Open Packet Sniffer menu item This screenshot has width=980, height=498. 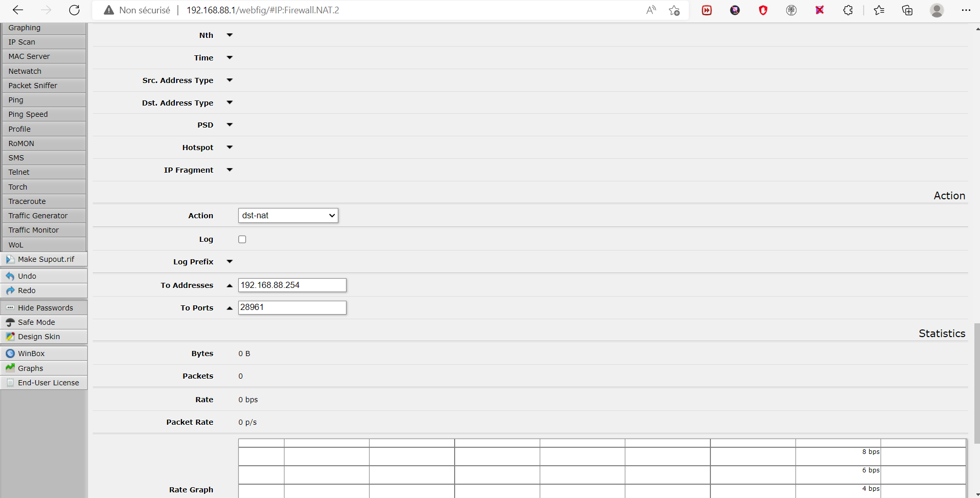pos(44,86)
